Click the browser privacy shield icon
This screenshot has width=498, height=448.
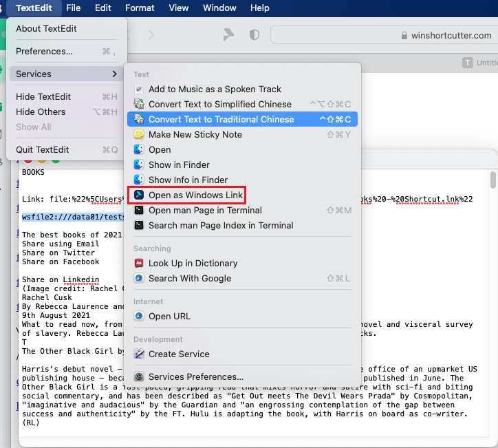pyautogui.click(x=254, y=34)
